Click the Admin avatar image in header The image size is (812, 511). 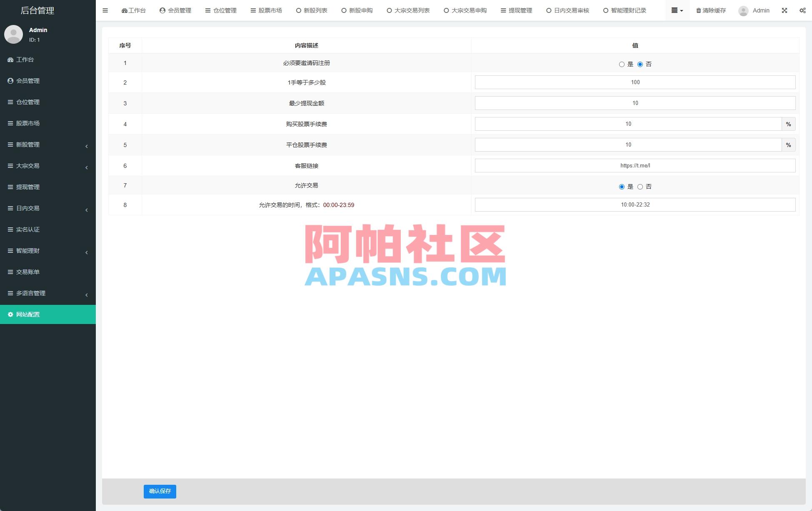click(x=742, y=10)
